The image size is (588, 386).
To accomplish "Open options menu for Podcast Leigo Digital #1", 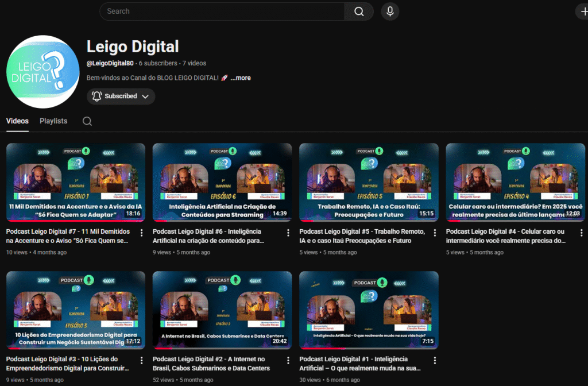I will click(435, 361).
